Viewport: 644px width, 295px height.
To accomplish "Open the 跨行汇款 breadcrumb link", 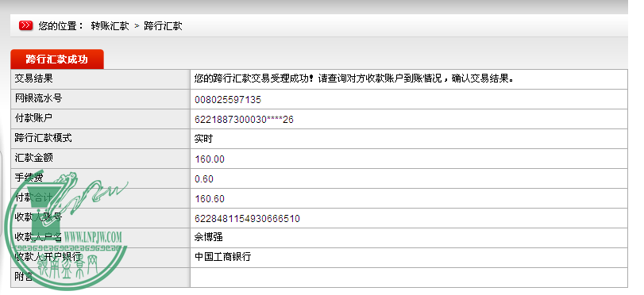I will click(x=163, y=26).
